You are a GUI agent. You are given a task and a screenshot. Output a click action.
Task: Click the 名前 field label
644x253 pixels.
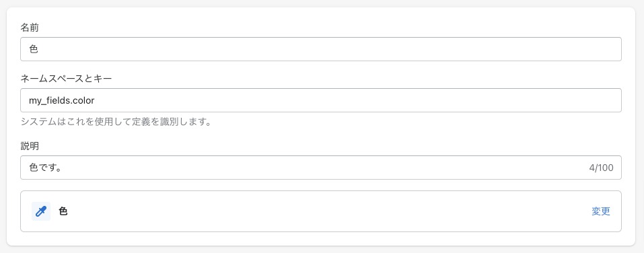[x=30, y=28]
